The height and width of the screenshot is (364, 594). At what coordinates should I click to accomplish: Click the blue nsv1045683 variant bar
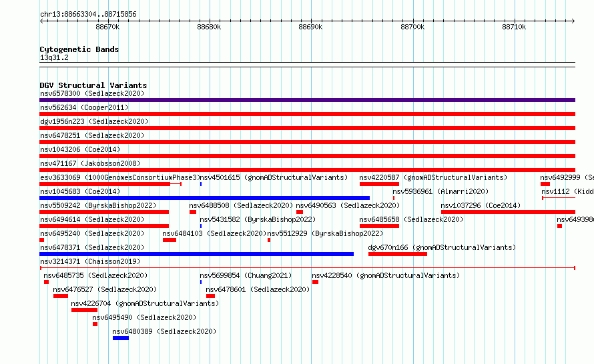pyautogui.click(x=205, y=198)
